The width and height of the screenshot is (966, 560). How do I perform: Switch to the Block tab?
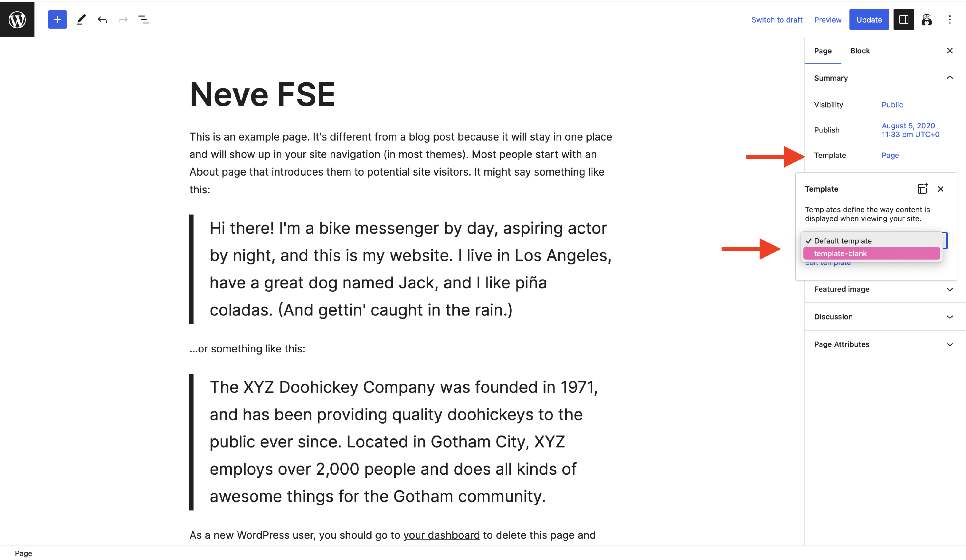860,50
